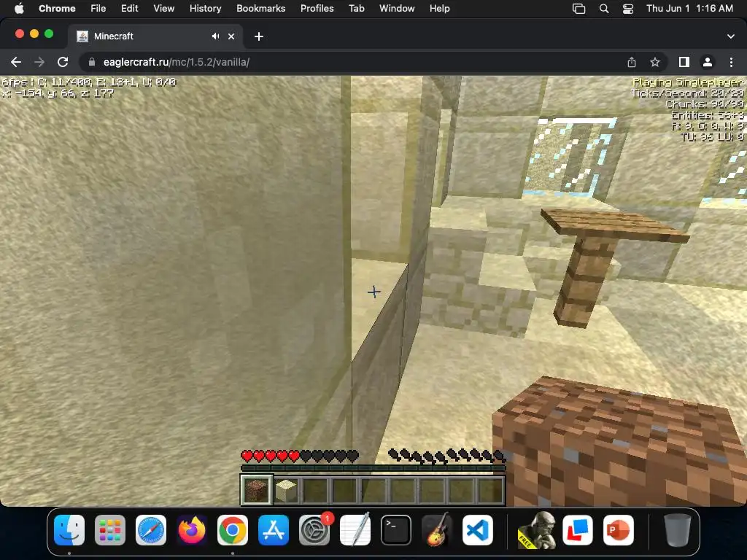Launch Visual Studio Code from Dock
The width and height of the screenshot is (747, 560).
tap(478, 530)
